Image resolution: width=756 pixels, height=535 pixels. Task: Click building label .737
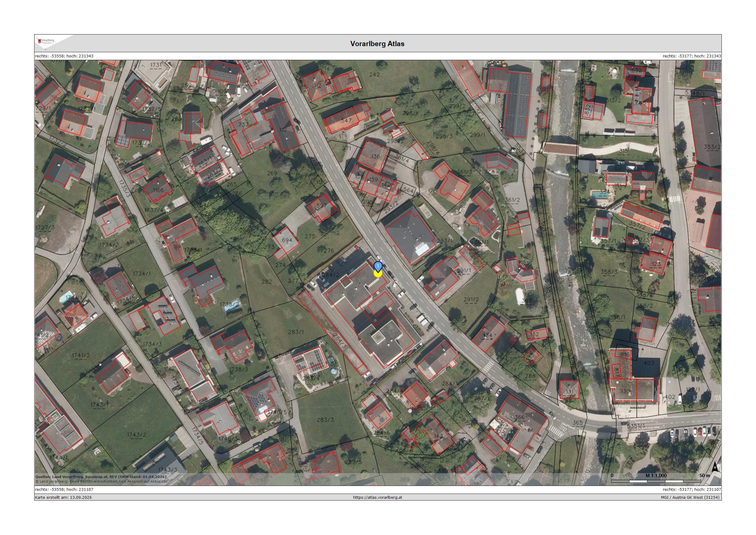click(243, 124)
